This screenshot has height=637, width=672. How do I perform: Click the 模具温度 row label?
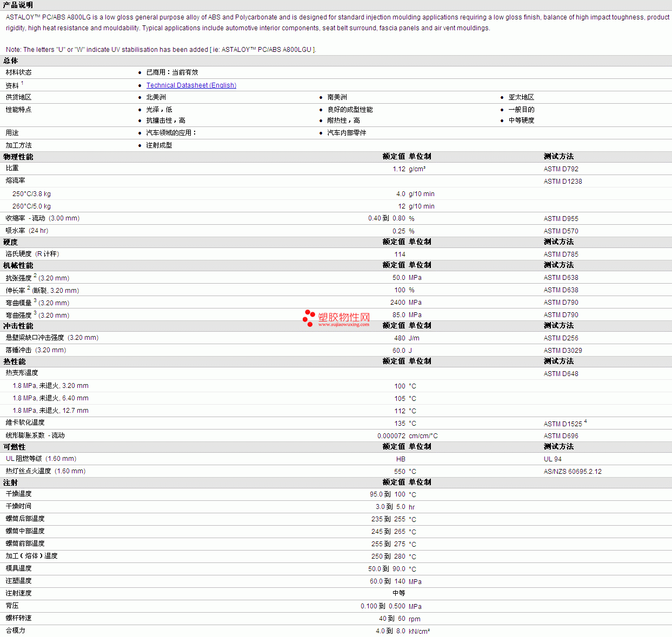point(18,568)
